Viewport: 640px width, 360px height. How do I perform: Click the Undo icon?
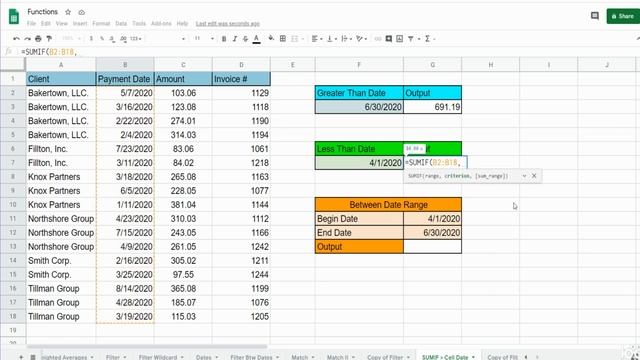[x=16, y=39]
